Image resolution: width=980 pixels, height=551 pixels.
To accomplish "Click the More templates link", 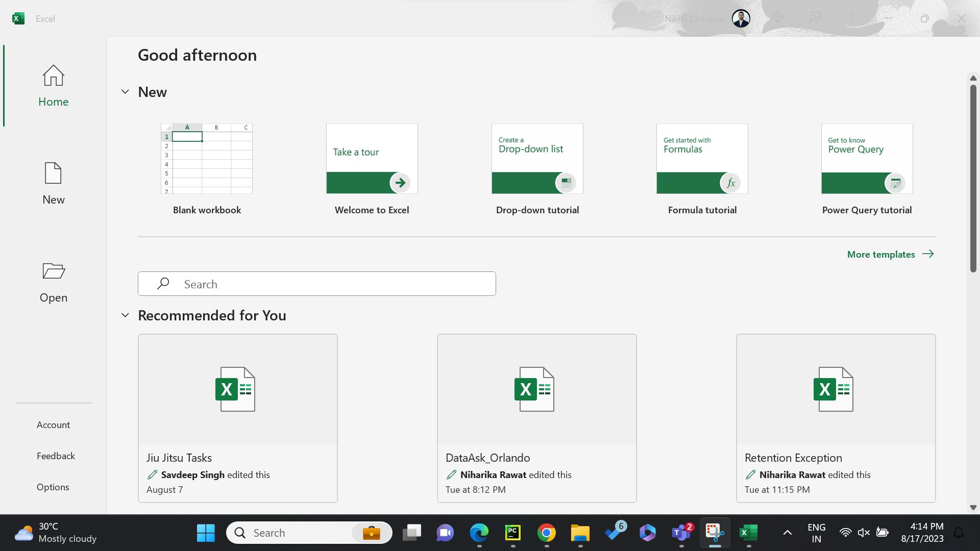I will click(890, 254).
